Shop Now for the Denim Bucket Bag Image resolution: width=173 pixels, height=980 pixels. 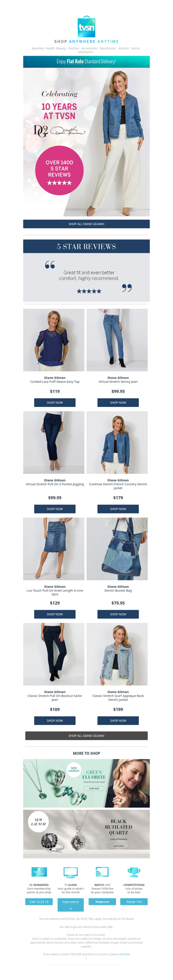click(118, 614)
